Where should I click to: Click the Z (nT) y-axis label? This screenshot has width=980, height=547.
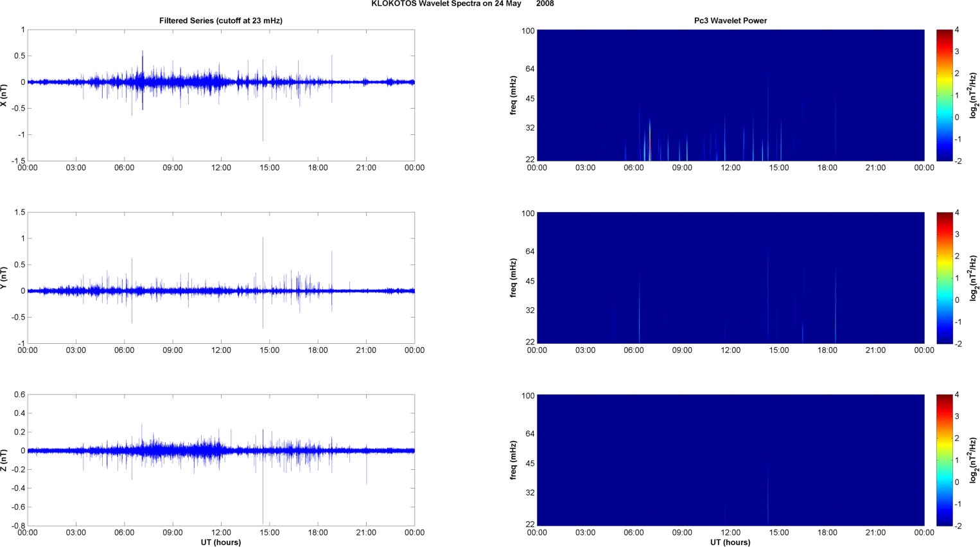pyautogui.click(x=5, y=460)
